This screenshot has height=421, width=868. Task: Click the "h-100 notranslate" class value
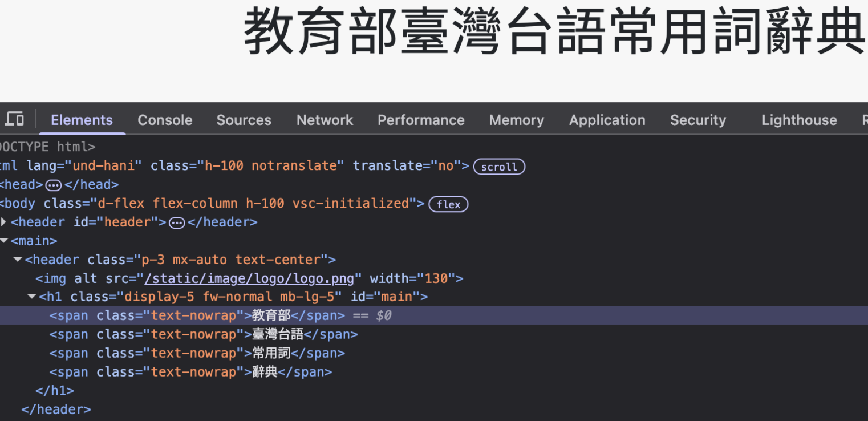(271, 166)
